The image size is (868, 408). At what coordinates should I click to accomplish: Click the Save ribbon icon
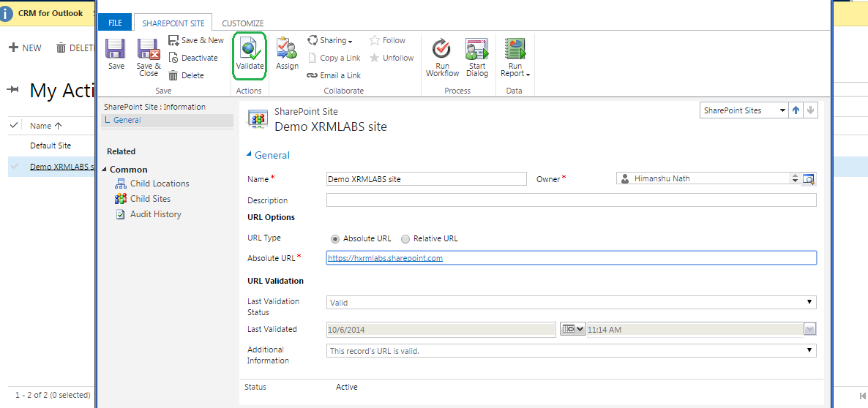pos(116,54)
